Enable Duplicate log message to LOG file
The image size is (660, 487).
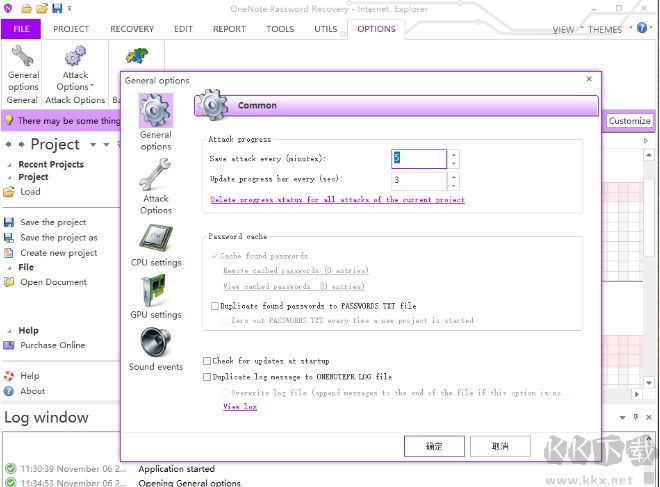(x=207, y=377)
